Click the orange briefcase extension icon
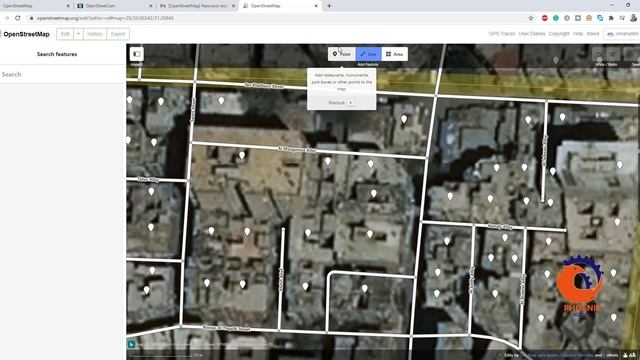Viewport: 640px width, 360px height. click(x=589, y=18)
